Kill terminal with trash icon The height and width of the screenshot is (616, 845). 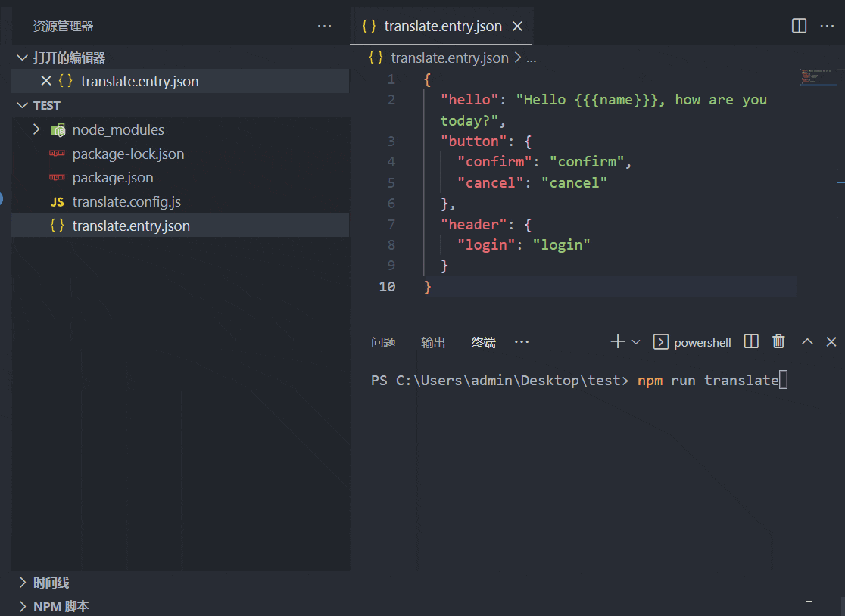[x=778, y=341]
